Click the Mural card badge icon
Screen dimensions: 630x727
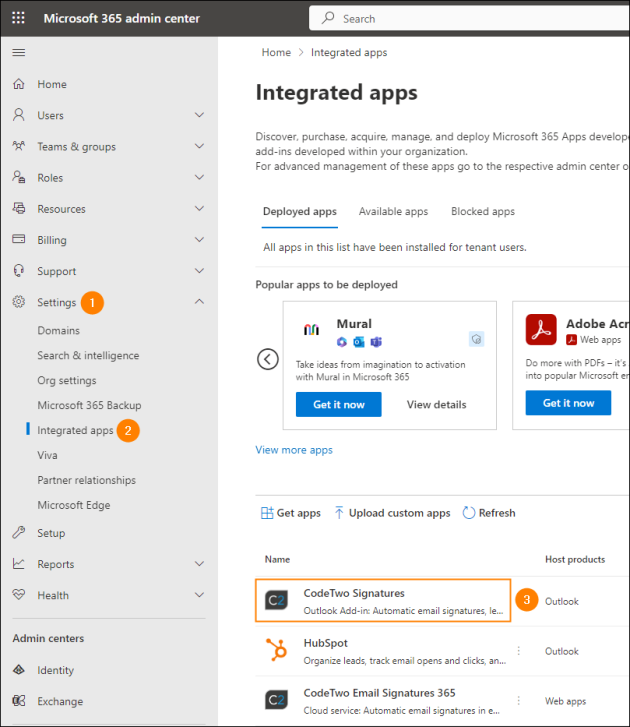point(477,339)
